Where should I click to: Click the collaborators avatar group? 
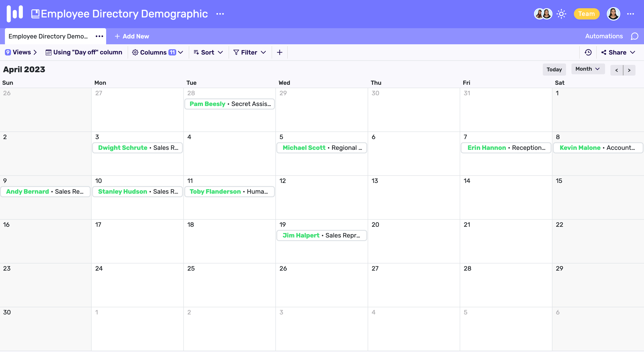click(543, 14)
